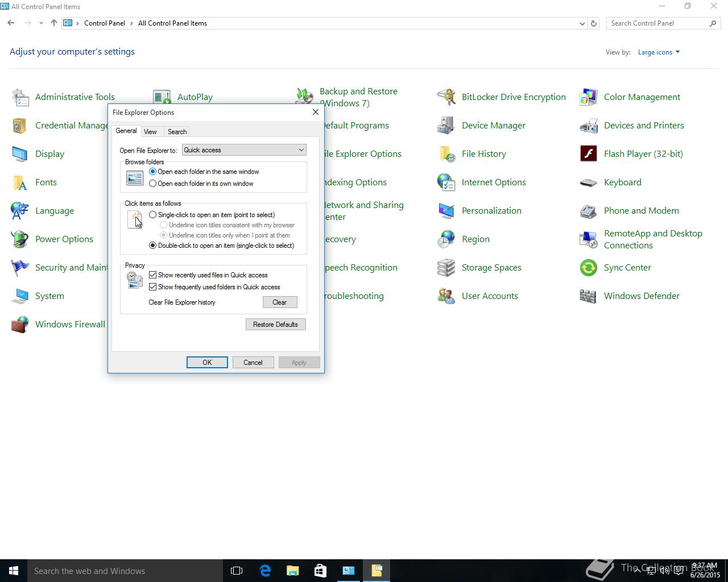Open Devices and Printers icon
The height and width of the screenshot is (582, 728).
coord(589,126)
